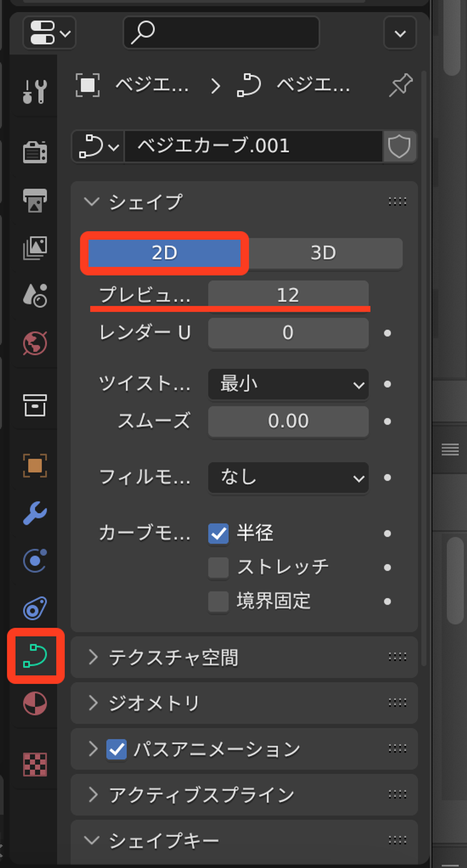Viewport: 467px width, 868px height.
Task: Animate the フィルモード property dot
Action: [387, 478]
